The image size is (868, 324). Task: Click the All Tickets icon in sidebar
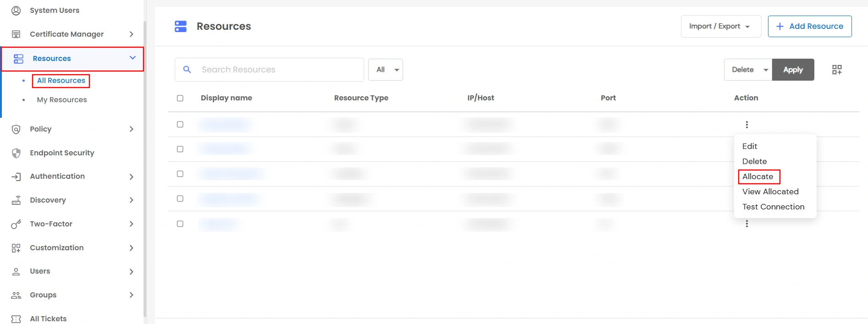point(16,319)
